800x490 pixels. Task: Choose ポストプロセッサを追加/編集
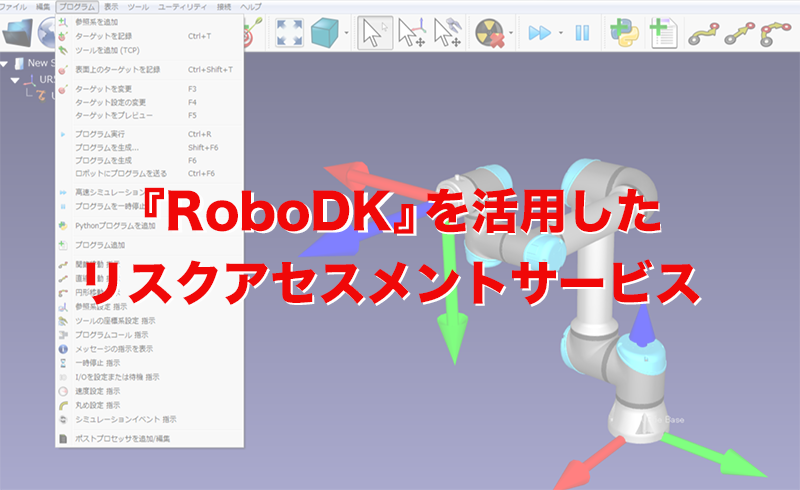coord(149,438)
